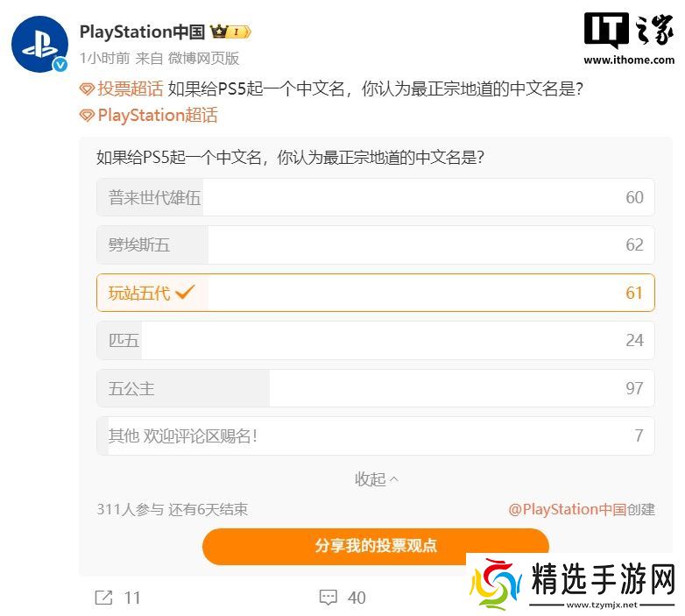Open the 投票超话 topic link

131,89
